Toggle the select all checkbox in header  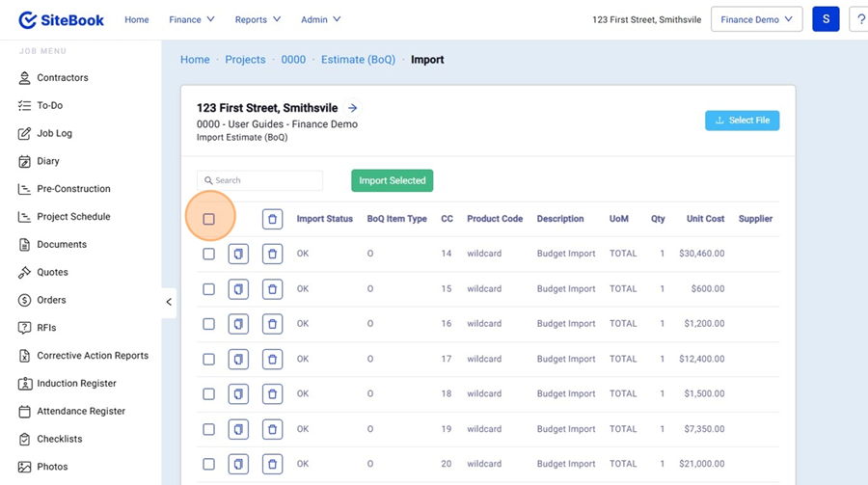(x=208, y=220)
